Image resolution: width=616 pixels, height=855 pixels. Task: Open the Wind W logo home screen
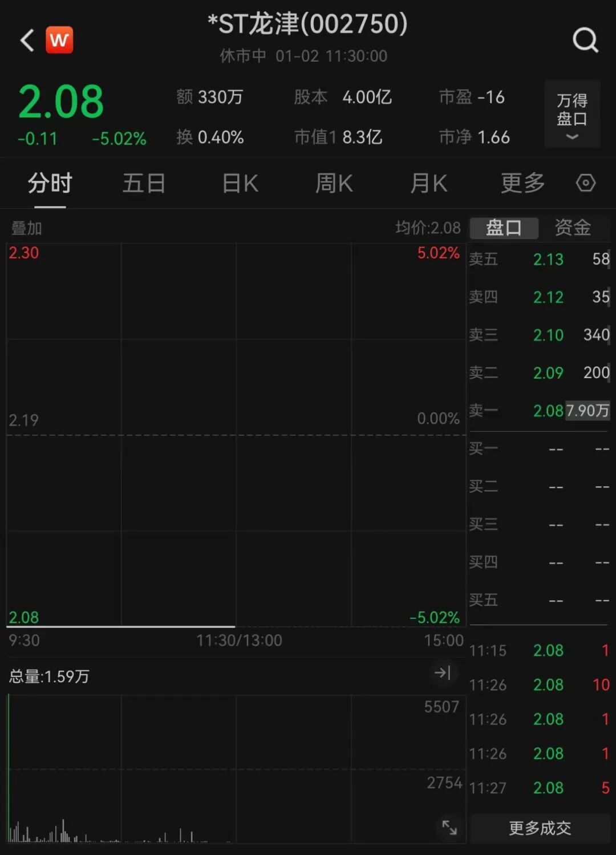click(59, 39)
